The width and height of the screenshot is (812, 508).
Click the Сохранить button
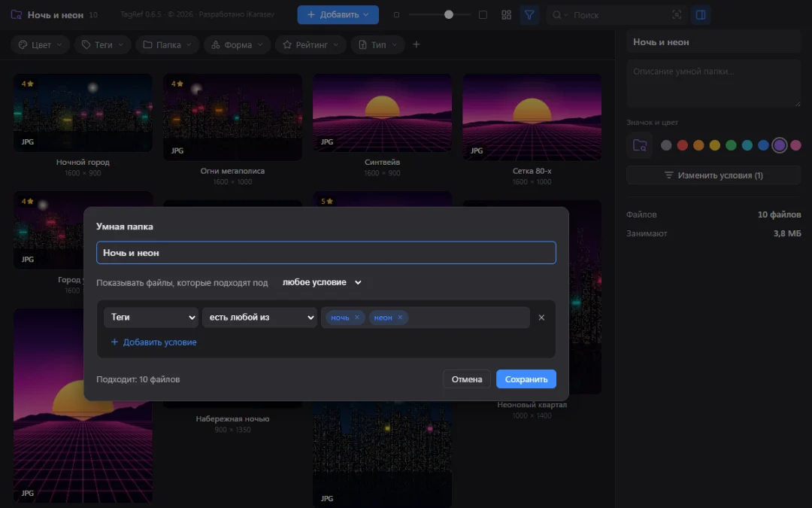click(526, 379)
